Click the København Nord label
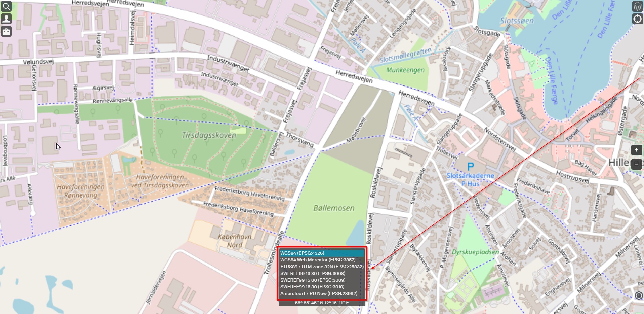This screenshot has width=644, height=314. [x=235, y=241]
